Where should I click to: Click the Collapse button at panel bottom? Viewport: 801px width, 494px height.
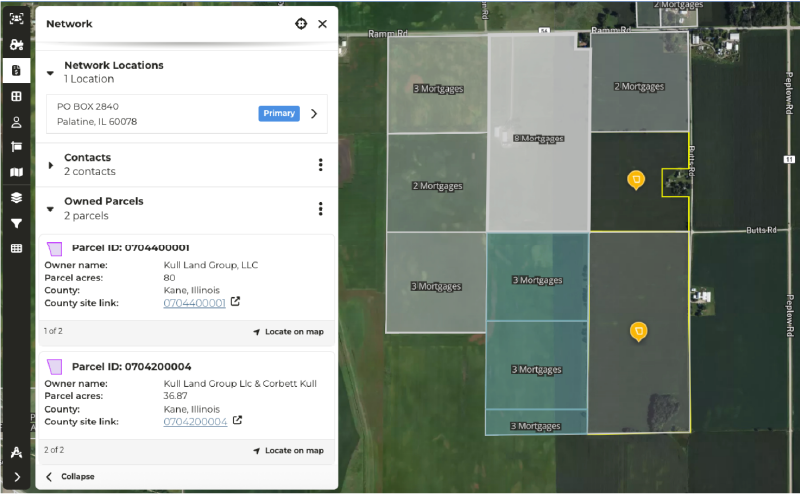(x=70, y=477)
